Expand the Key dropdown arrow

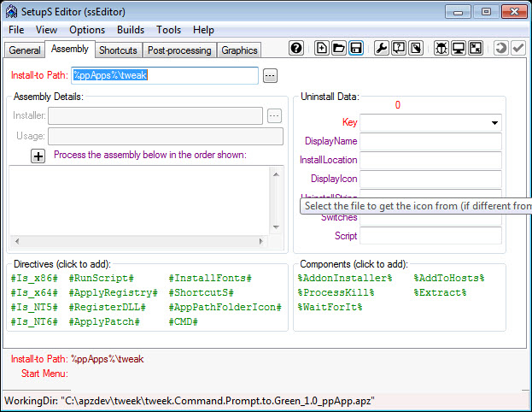(x=494, y=122)
